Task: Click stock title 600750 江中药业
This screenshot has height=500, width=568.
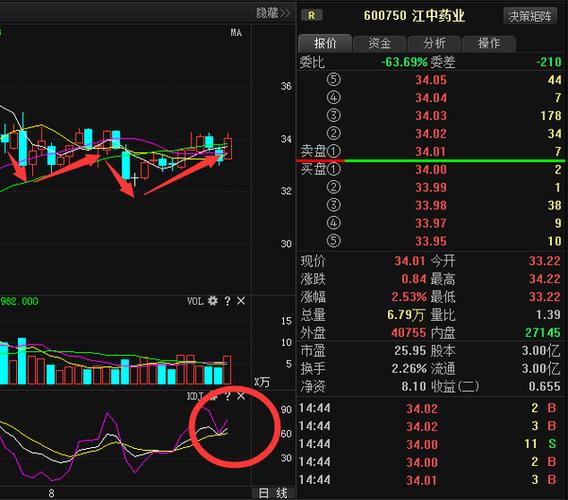Action: 414,16
